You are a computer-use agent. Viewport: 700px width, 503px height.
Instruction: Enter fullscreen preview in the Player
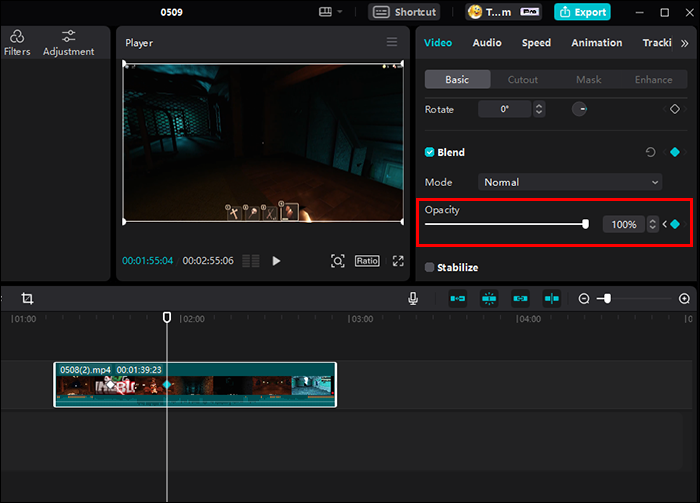click(398, 261)
